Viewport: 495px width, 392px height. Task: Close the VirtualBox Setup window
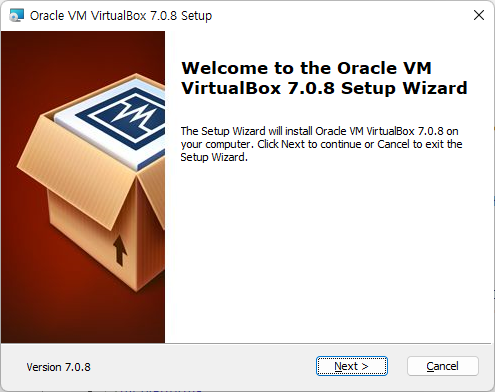point(479,15)
